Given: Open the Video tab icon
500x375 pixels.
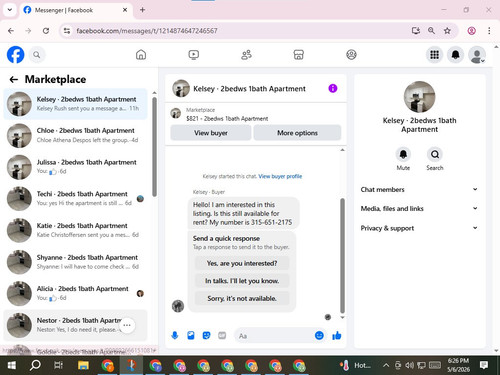Looking at the screenshot, I should (x=194, y=55).
